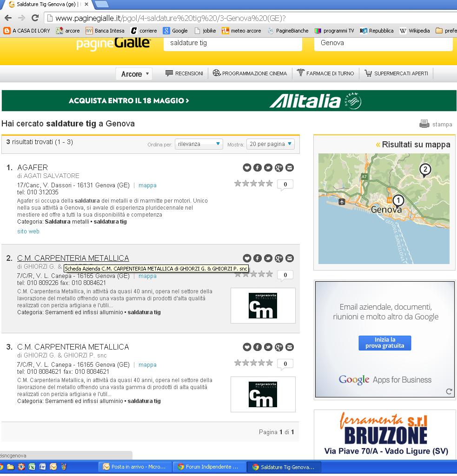Click map marker number 1 on Genova map
457x476 pixels.
pos(398,201)
